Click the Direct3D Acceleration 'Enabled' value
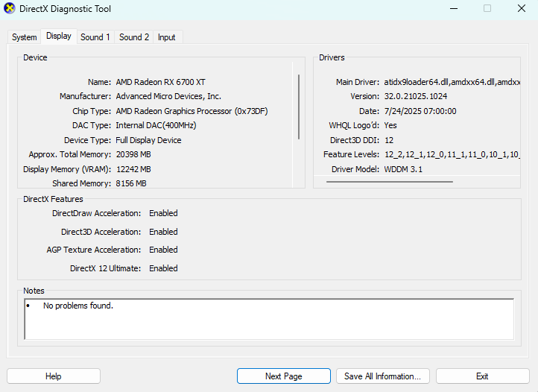 [x=163, y=232]
